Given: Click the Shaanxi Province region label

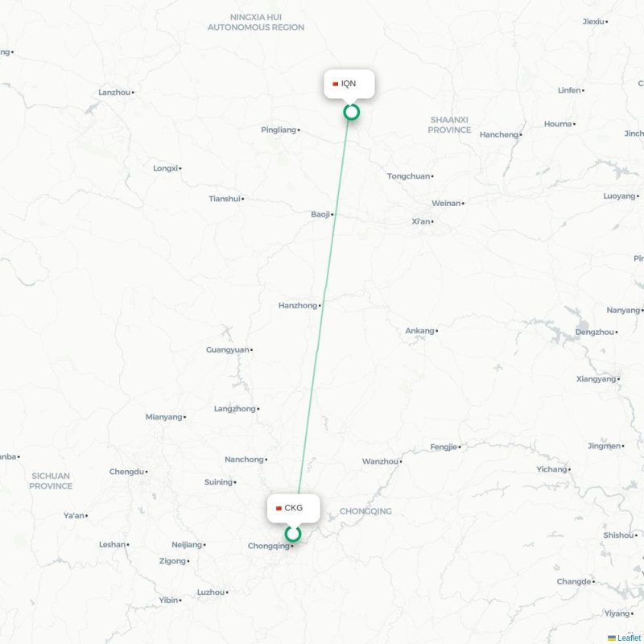Looking at the screenshot, I should [449, 125].
